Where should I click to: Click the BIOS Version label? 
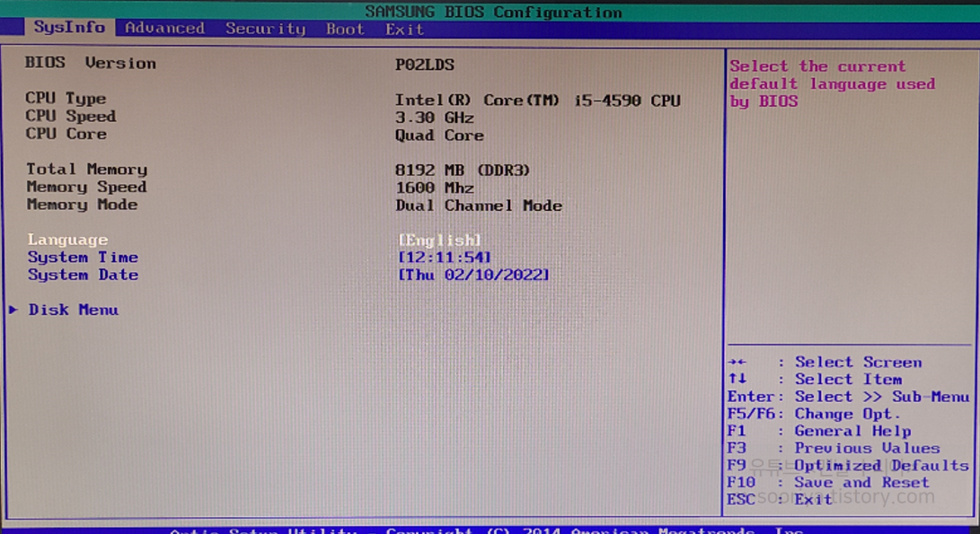tap(91, 63)
